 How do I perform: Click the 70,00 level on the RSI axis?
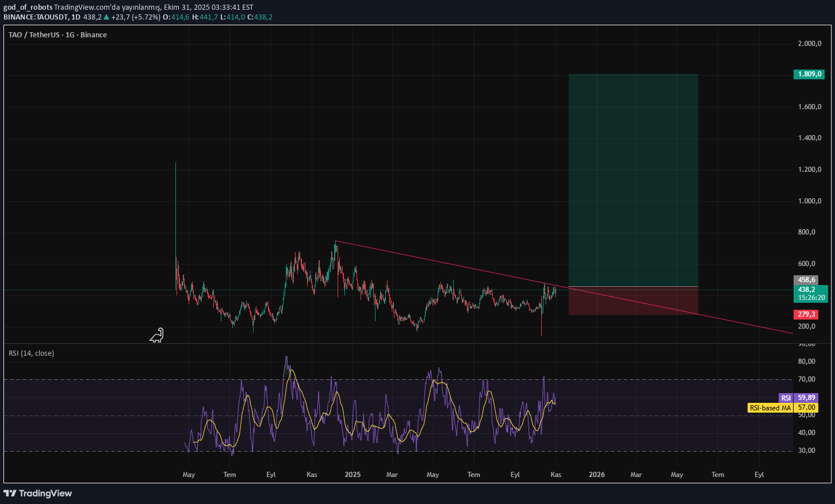(x=806, y=379)
